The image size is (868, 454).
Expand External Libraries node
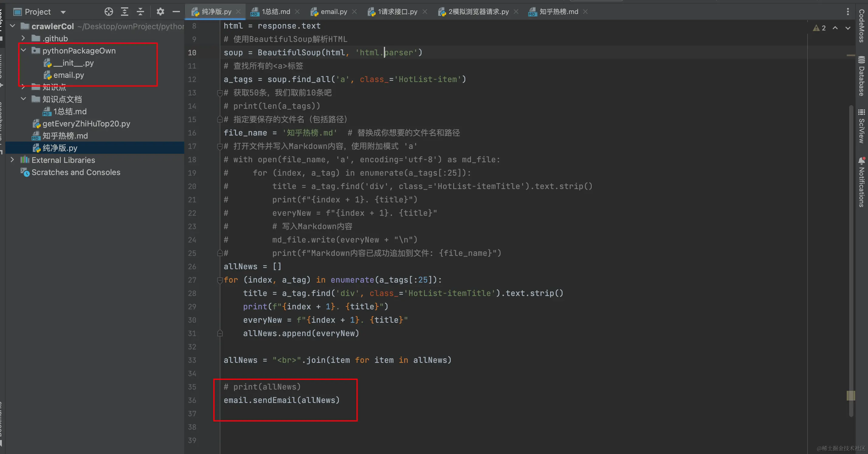(x=12, y=160)
